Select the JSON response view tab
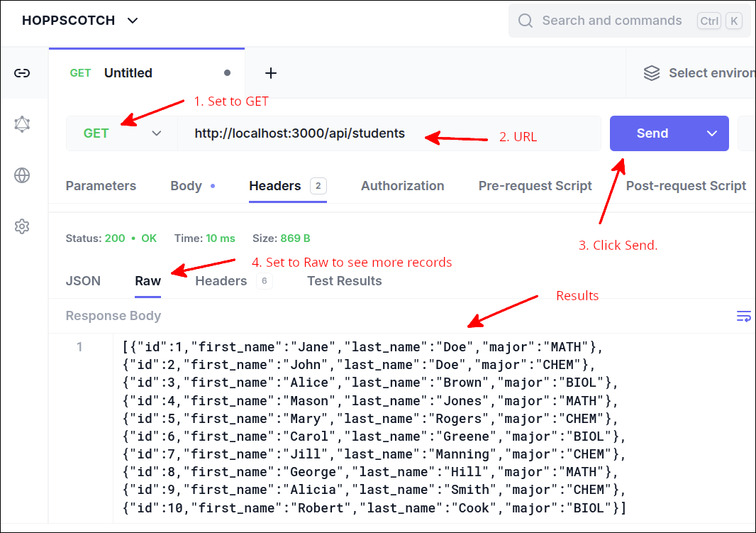This screenshot has height=533, width=756. [83, 281]
